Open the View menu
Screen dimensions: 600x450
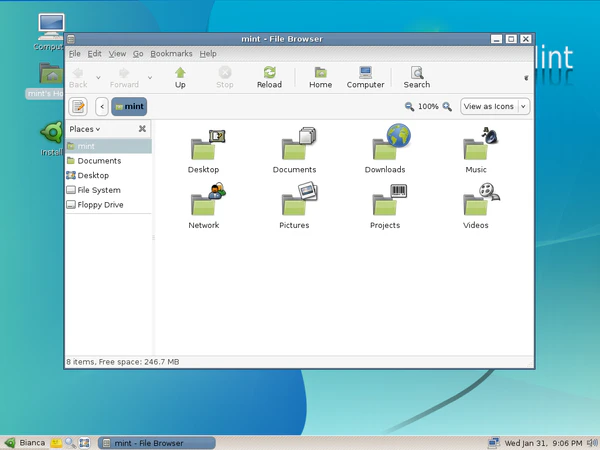[x=117, y=54]
